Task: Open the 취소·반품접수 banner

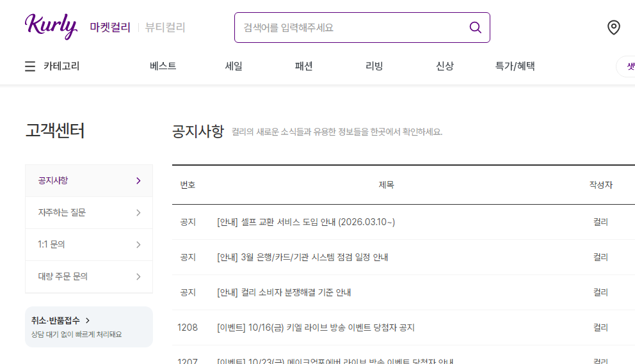Action: point(89,327)
